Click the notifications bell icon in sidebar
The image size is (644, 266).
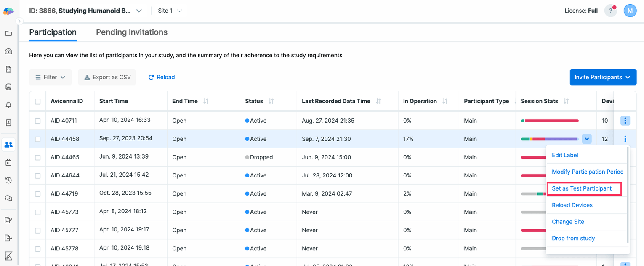tap(8, 105)
